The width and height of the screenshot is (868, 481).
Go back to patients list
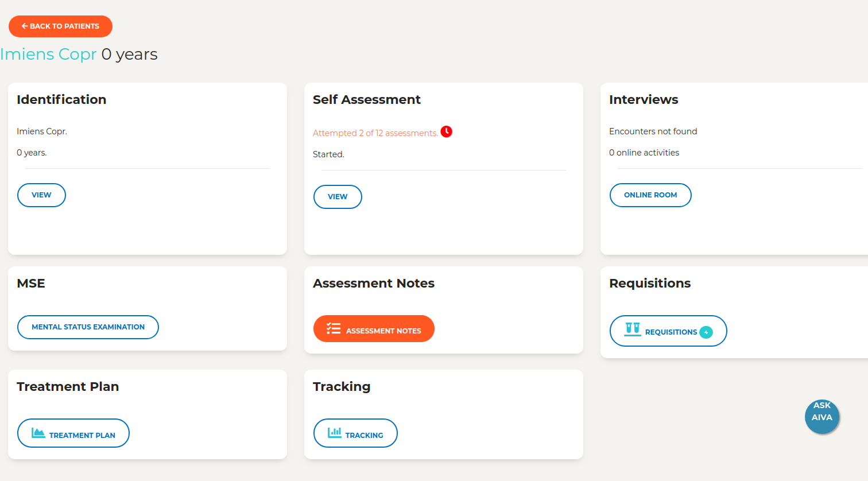60,26
